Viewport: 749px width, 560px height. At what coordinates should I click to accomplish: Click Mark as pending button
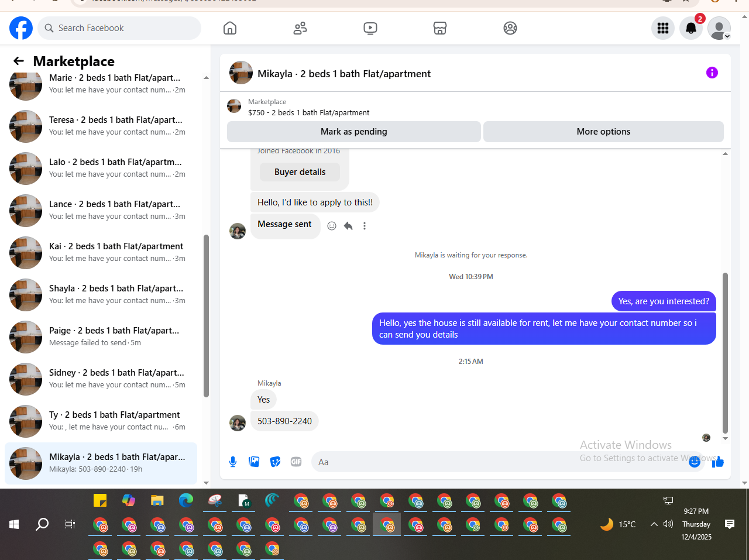[354, 132]
